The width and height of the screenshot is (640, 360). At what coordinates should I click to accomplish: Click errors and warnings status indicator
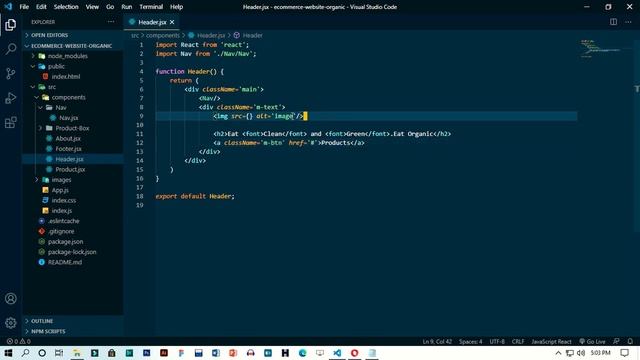(x=18, y=341)
